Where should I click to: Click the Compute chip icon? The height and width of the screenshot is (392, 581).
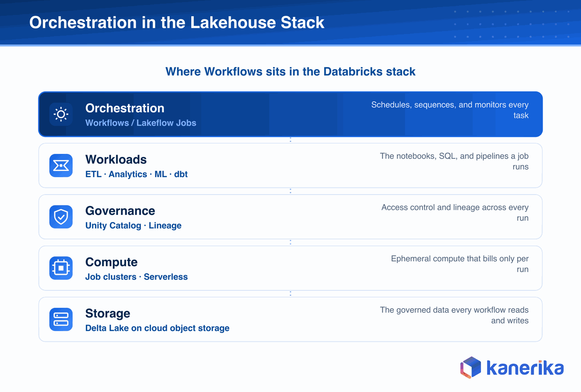[x=61, y=268]
